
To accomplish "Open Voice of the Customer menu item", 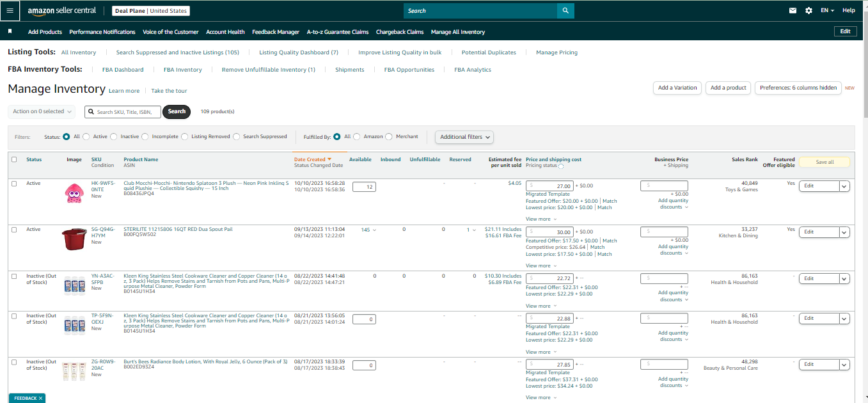I will [171, 32].
